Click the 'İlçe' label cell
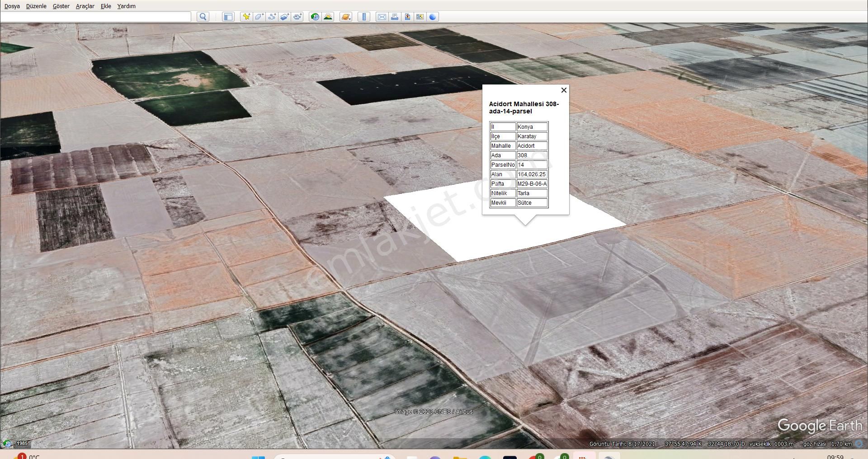The width and height of the screenshot is (868, 459). 503,136
